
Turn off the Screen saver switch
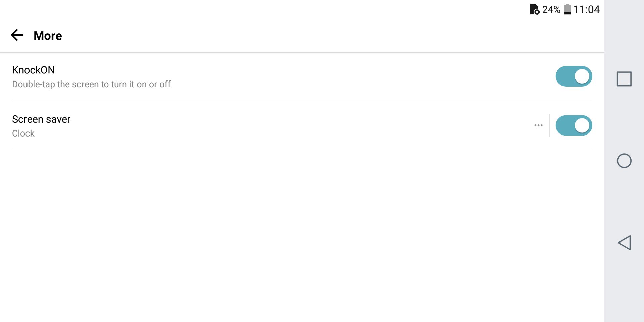pos(574,125)
